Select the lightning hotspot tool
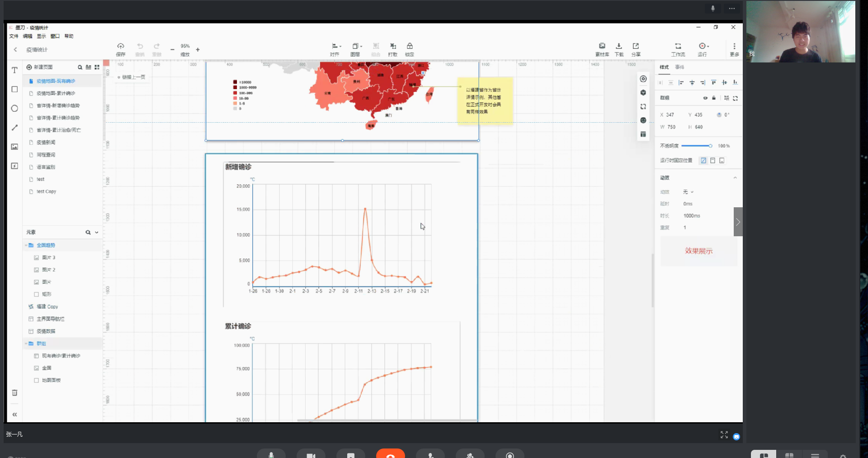Image resolution: width=868 pixels, height=458 pixels. click(x=14, y=166)
